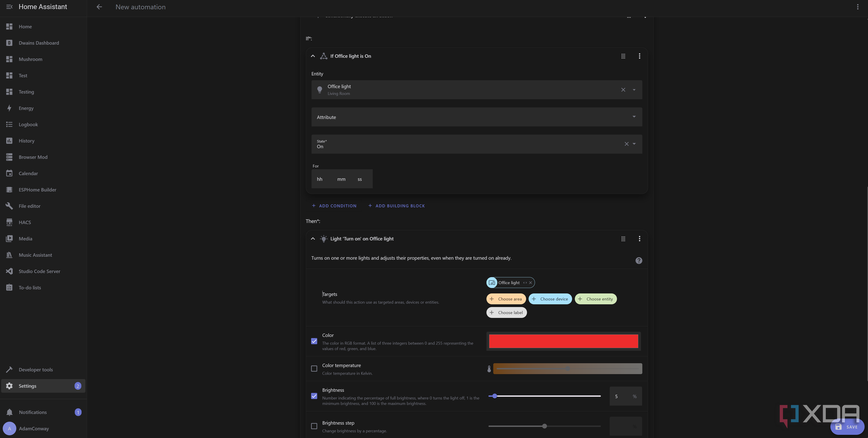Click the Brightness slider track

click(544, 396)
